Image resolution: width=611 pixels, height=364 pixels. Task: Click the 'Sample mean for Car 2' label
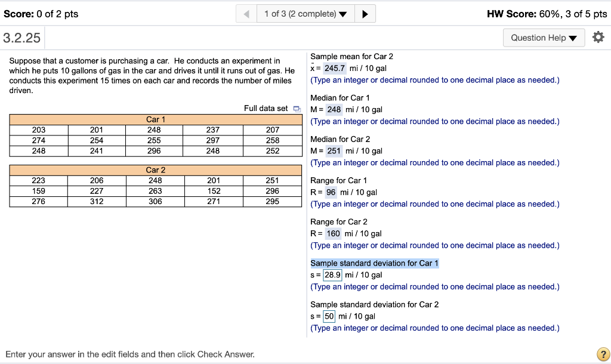coord(351,57)
